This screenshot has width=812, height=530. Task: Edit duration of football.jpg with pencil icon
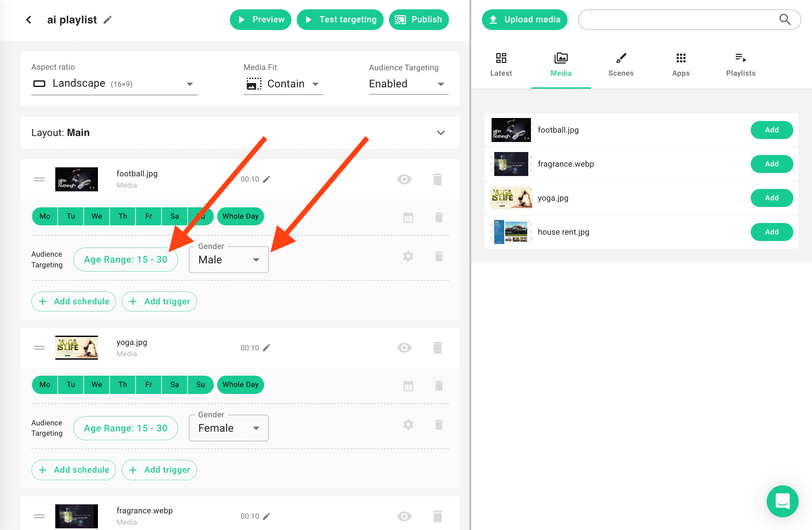[266, 179]
